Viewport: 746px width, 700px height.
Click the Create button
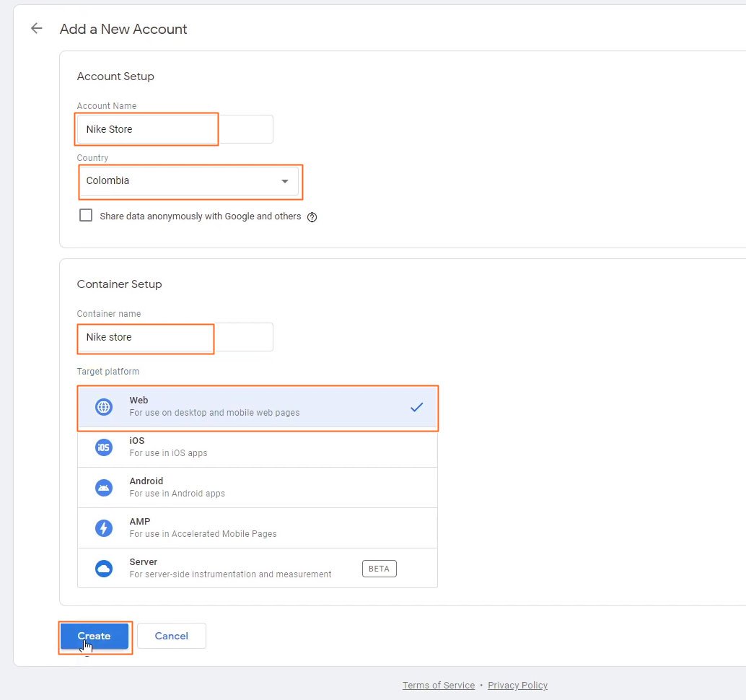click(95, 636)
